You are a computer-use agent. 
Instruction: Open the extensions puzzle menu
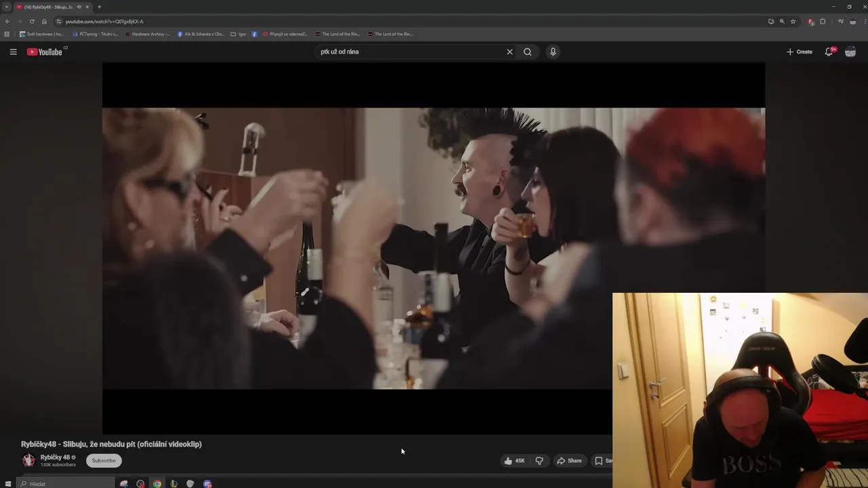(x=823, y=21)
